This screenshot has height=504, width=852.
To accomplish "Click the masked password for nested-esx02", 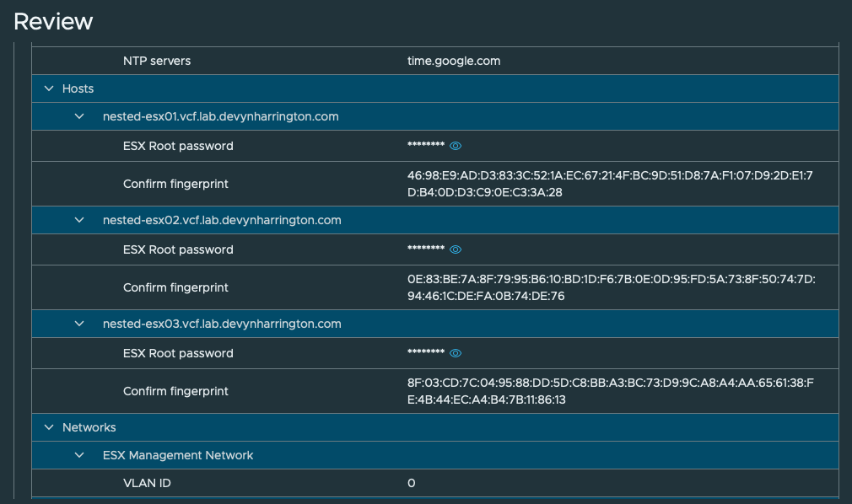I will pos(426,248).
